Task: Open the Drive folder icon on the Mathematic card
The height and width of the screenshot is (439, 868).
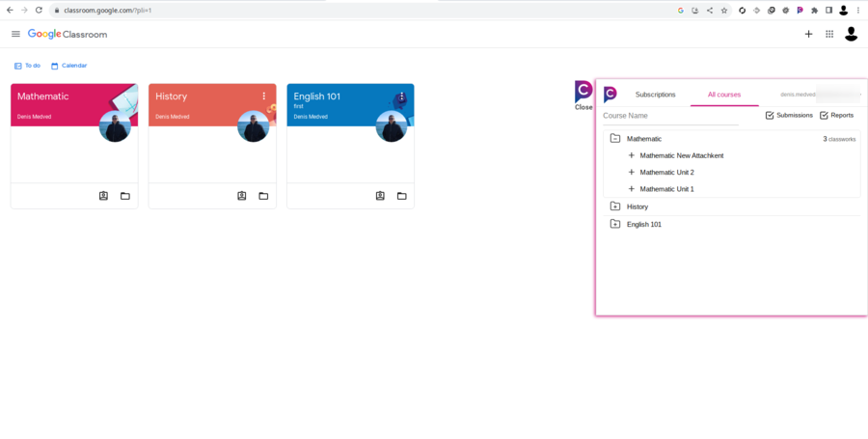Action: [125, 196]
